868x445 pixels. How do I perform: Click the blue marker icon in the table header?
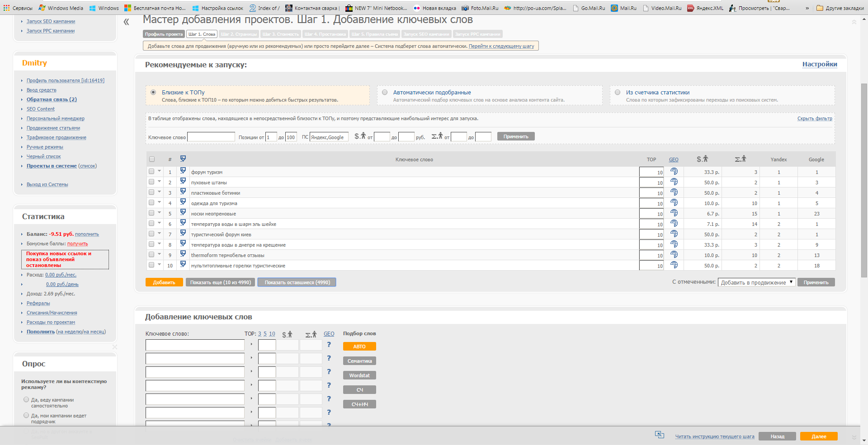point(183,159)
